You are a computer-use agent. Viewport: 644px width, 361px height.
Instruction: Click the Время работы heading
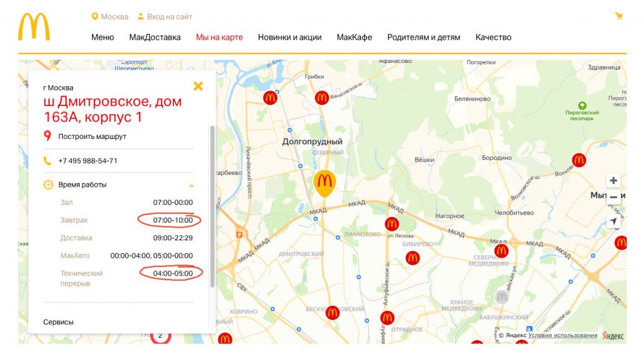tap(82, 185)
